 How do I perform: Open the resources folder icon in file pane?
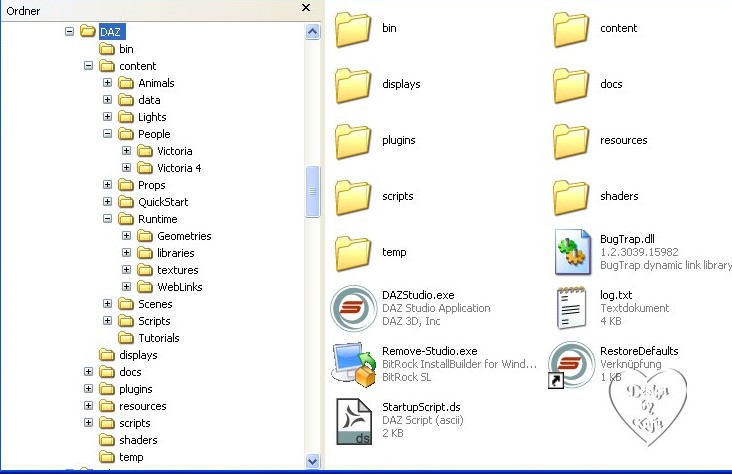(571, 141)
